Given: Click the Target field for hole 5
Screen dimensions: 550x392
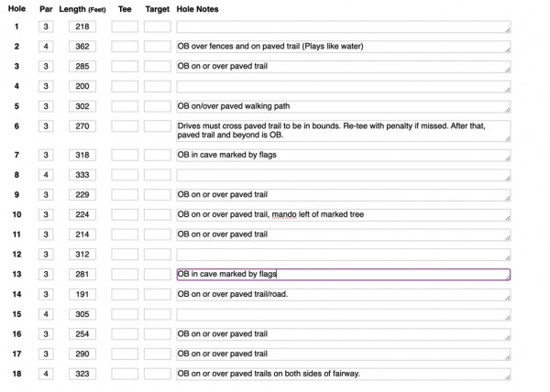Looking at the screenshot, I should point(157,106).
